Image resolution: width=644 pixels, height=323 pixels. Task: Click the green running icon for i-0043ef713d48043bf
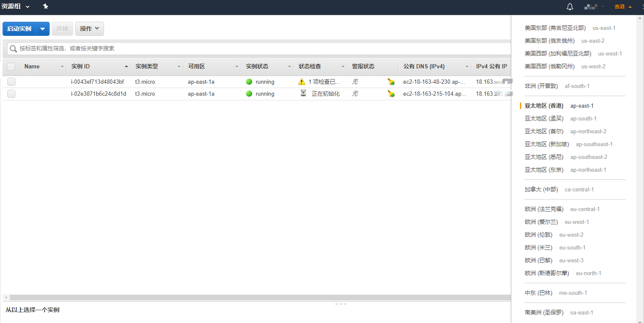click(x=249, y=82)
